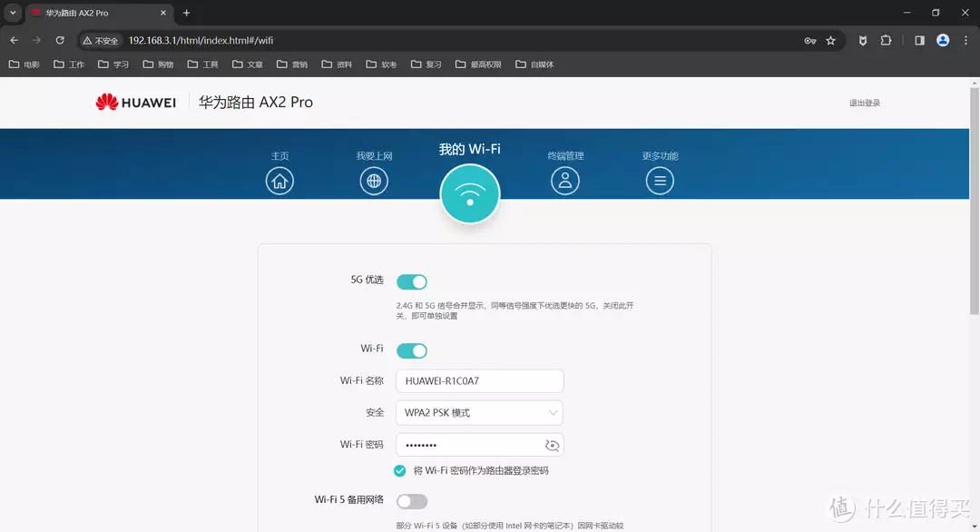Click the Wi-Fi 名称 input field
The width and height of the screenshot is (980, 532).
pyautogui.click(x=479, y=381)
